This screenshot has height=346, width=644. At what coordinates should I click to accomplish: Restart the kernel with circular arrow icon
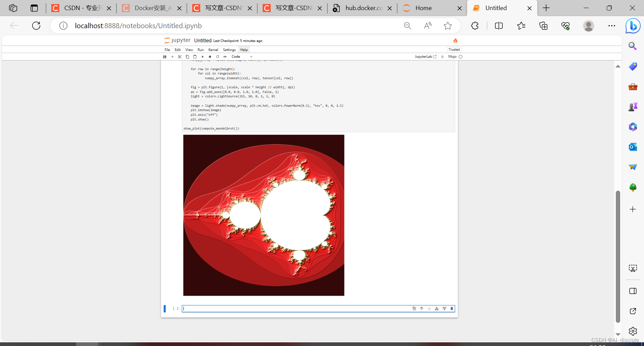(x=218, y=57)
